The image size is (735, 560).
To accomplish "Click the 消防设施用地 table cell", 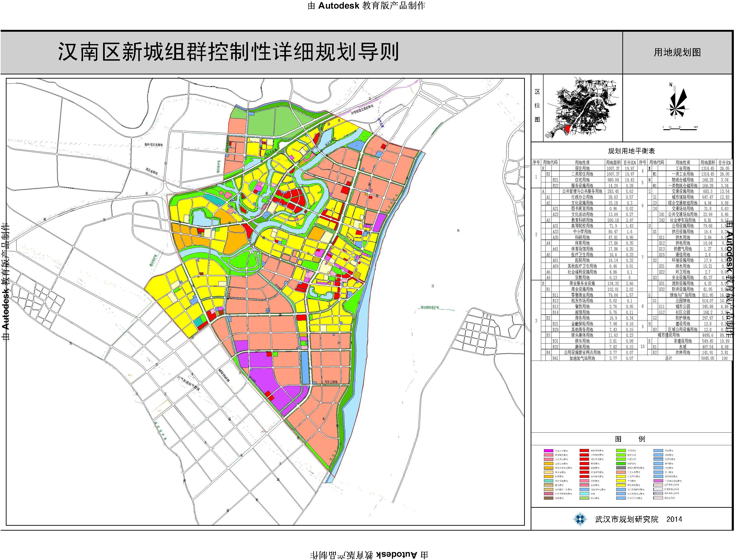I will pyautogui.click(x=683, y=283).
